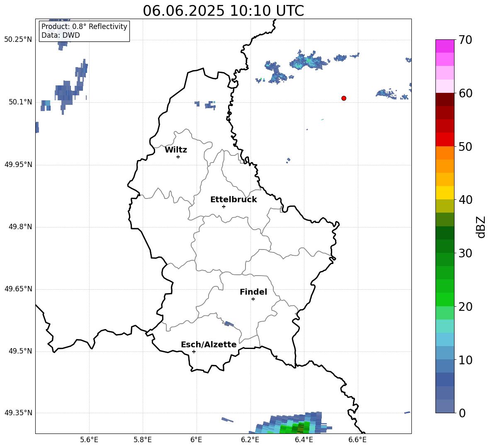Screen dimensions: 491x448
Task: Click the orange colorbar segment below 50
Action: [445, 153]
